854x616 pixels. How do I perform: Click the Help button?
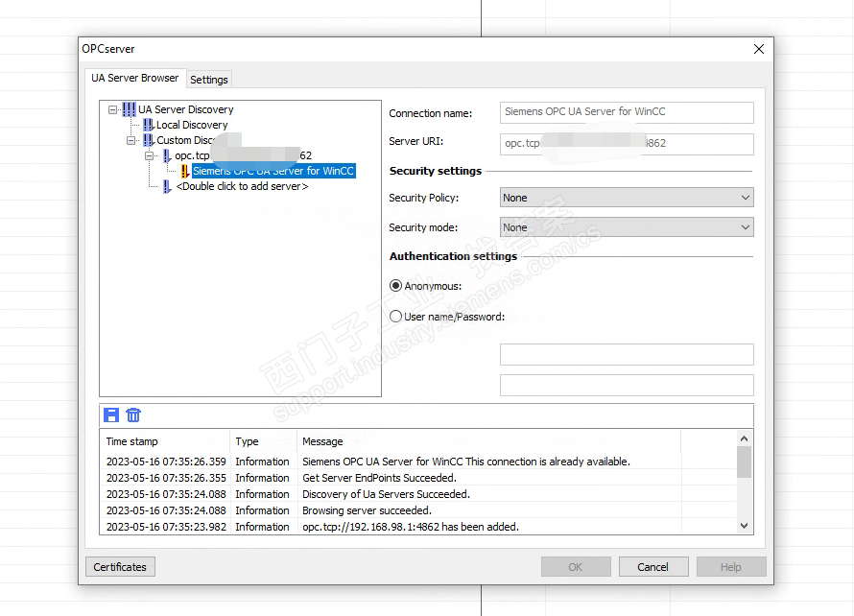tap(731, 567)
